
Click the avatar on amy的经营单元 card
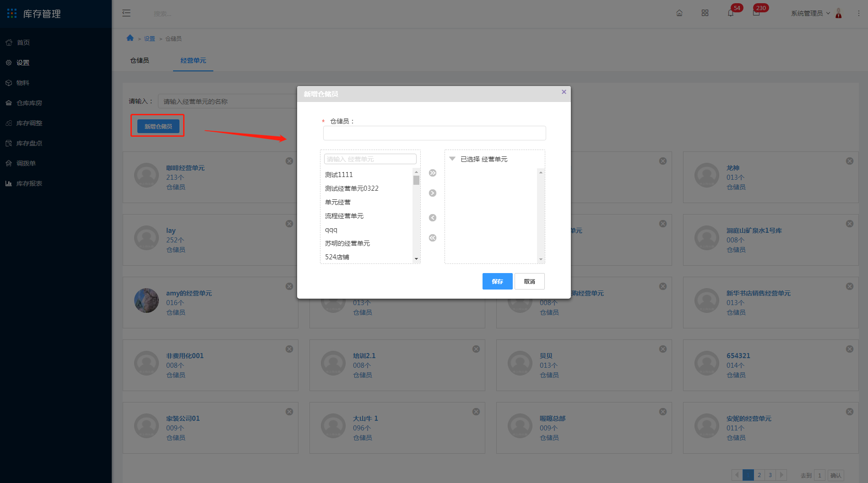coord(146,301)
